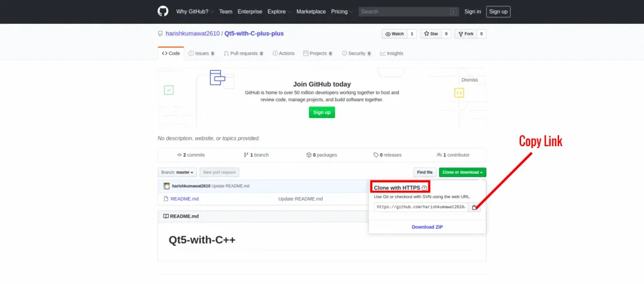Open the harishkumawat2610 owner profile link
The height and width of the screenshot is (284, 644).
tap(193, 33)
